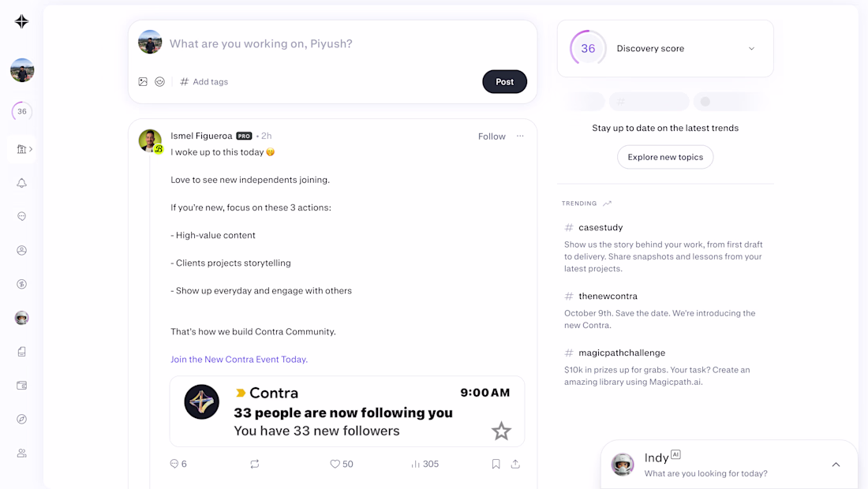Like Ismel Figueroa's post

click(335, 465)
